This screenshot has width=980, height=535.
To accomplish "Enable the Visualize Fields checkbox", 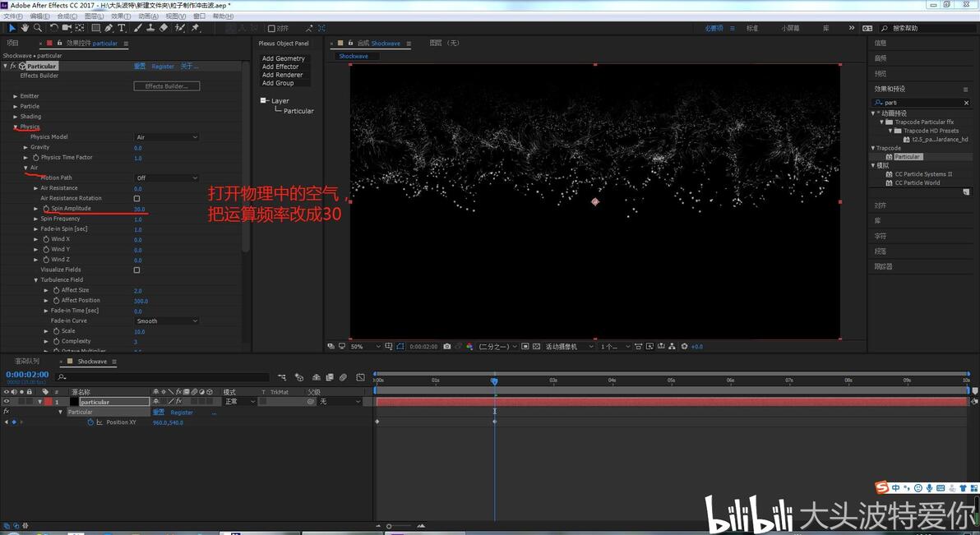I will (136, 270).
